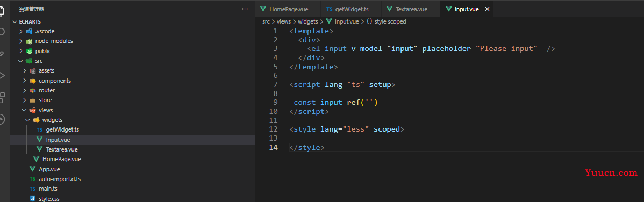
Task: Click the TS icon beside main.ts
Action: click(x=32, y=189)
